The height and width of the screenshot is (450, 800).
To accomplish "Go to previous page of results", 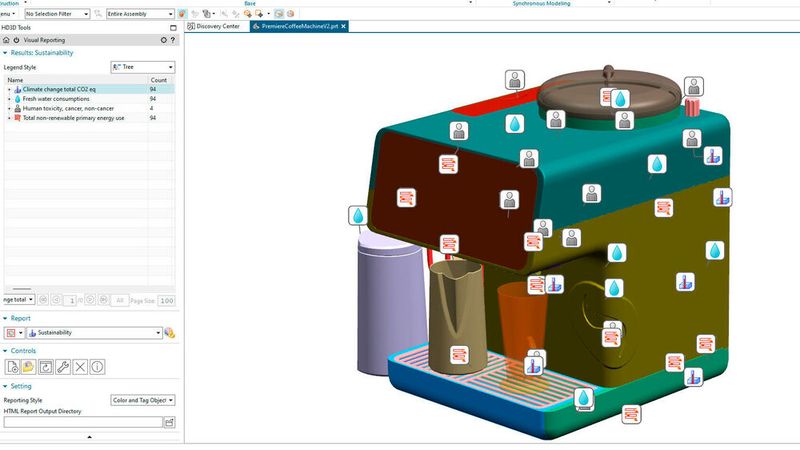I will coord(56,300).
